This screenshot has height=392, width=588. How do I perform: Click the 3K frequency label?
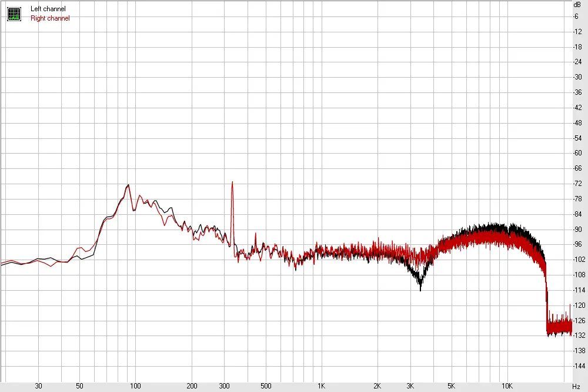410,386
